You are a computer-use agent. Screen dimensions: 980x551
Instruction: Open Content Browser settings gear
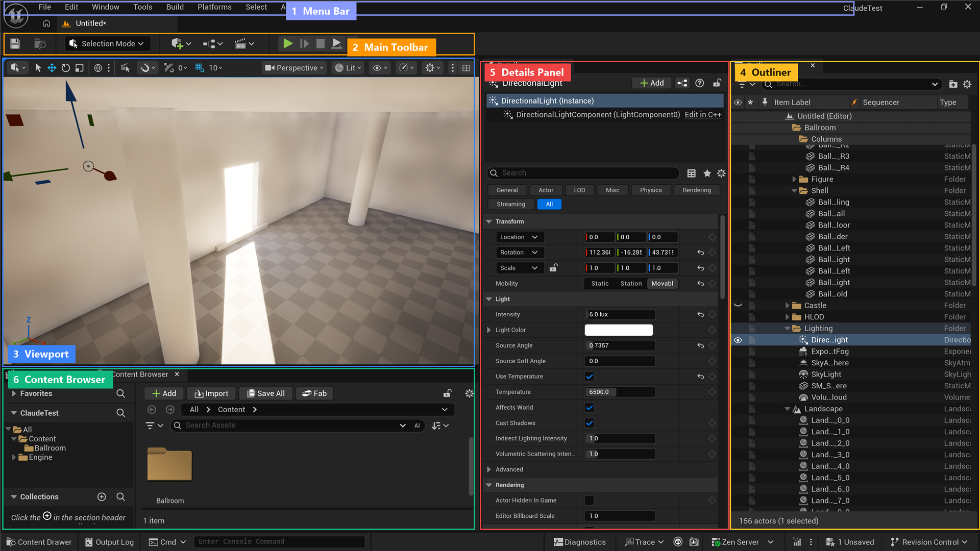469,393
